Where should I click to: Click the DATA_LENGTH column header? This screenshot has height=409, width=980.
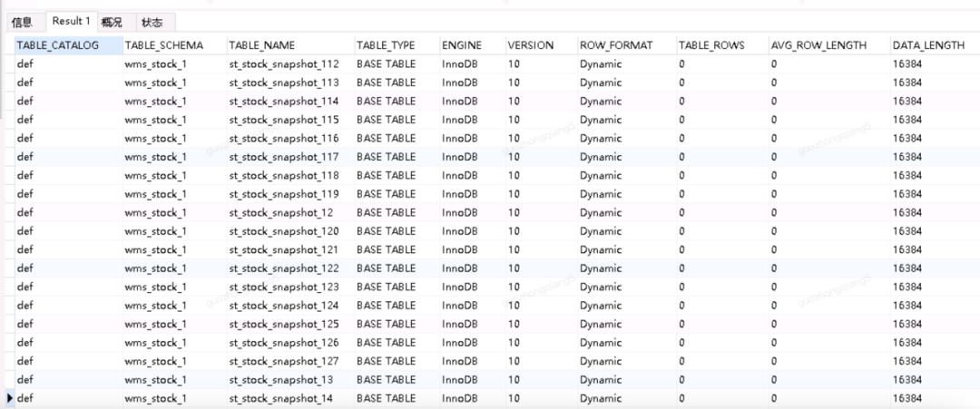click(x=935, y=45)
